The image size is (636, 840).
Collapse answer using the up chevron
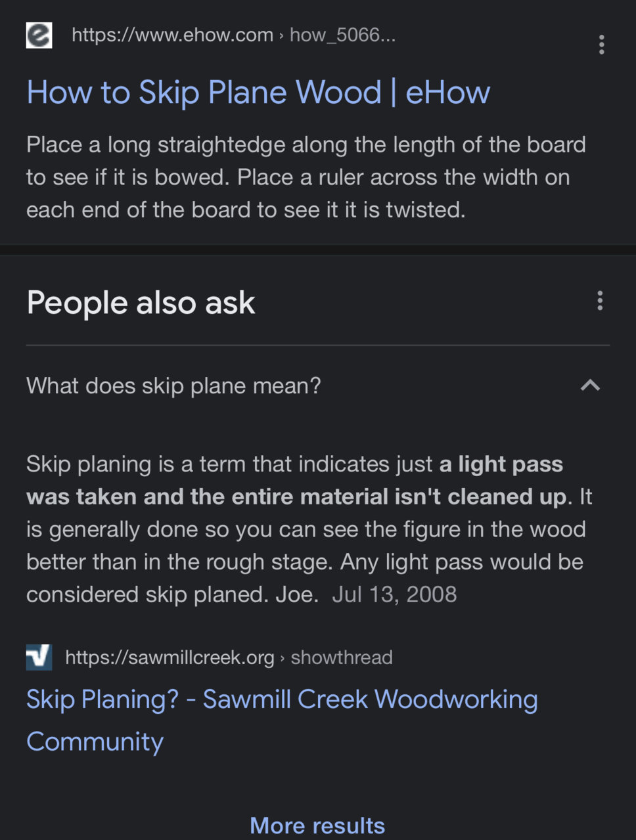pos(590,386)
